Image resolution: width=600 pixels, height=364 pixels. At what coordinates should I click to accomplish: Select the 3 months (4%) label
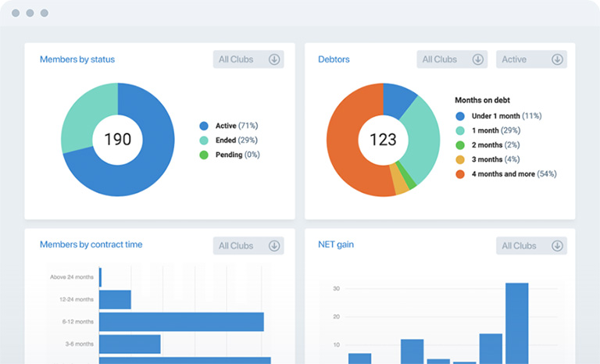pos(495,159)
